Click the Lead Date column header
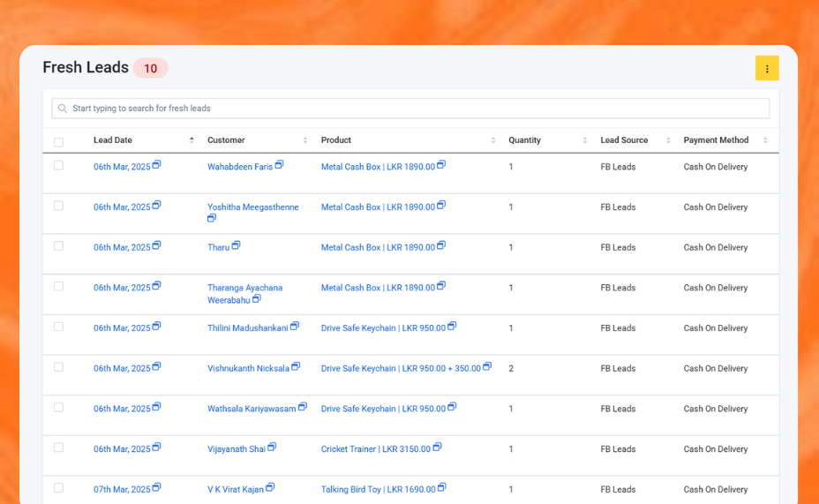Viewport: 819px width, 504px height. pos(113,140)
